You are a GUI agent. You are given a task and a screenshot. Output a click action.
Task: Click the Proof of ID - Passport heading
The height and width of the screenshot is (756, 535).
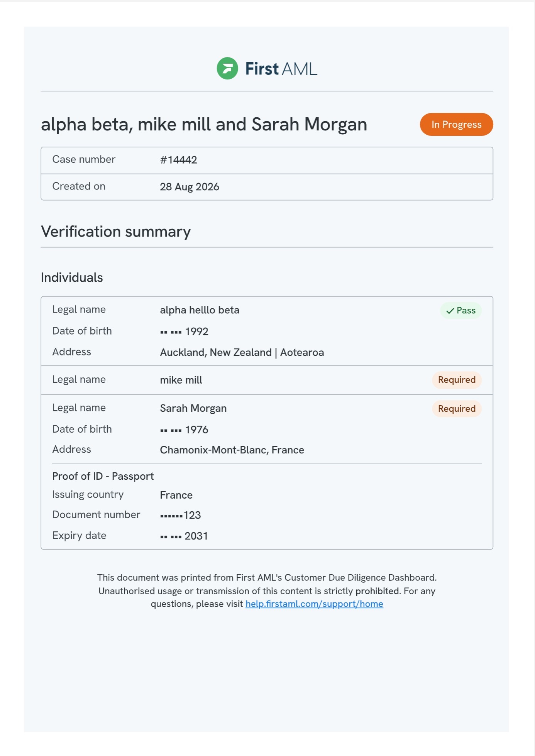tap(103, 476)
